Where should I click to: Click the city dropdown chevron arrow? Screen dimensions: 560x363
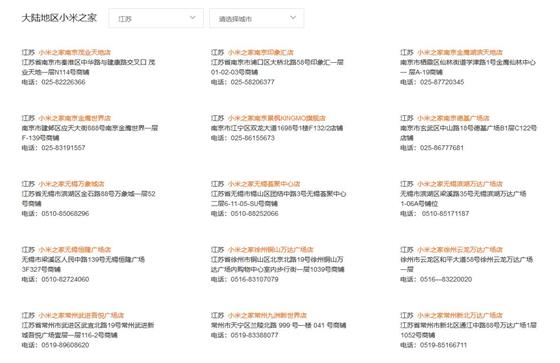pos(293,18)
